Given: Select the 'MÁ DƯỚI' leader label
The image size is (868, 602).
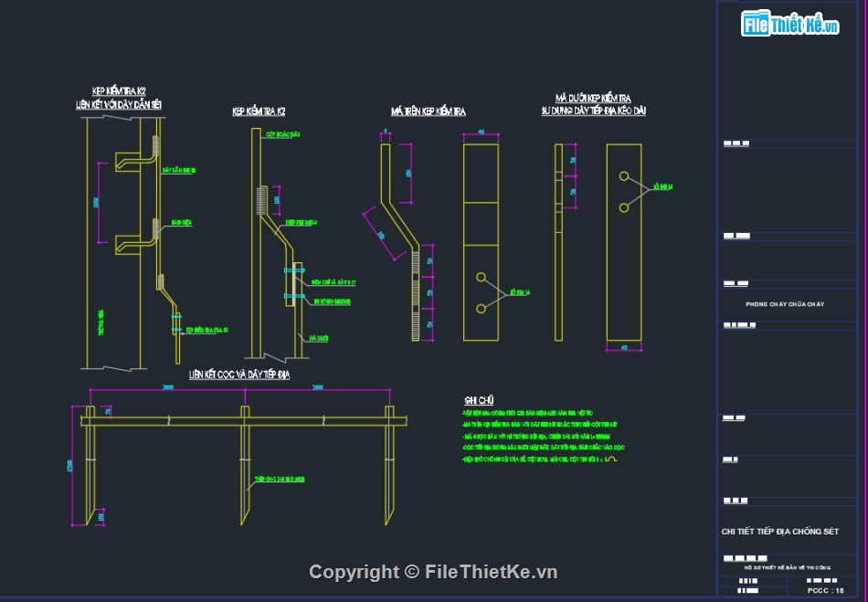Looking at the screenshot, I should (318, 338).
